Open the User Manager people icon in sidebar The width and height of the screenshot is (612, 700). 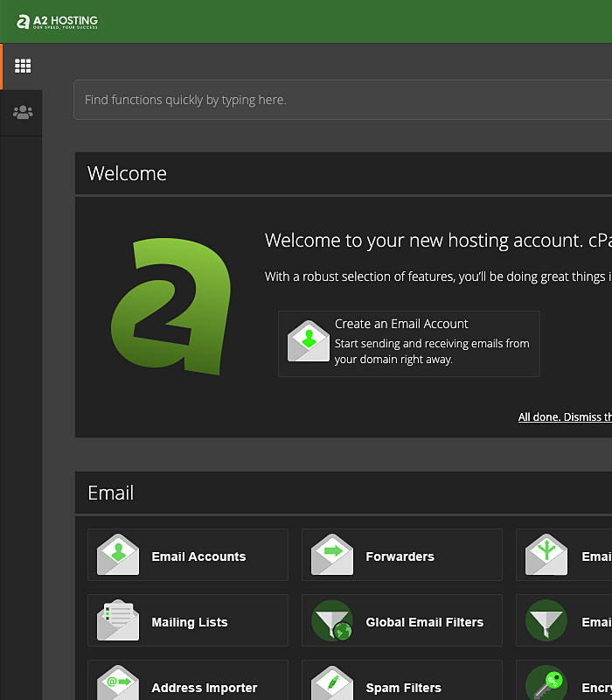[x=23, y=112]
